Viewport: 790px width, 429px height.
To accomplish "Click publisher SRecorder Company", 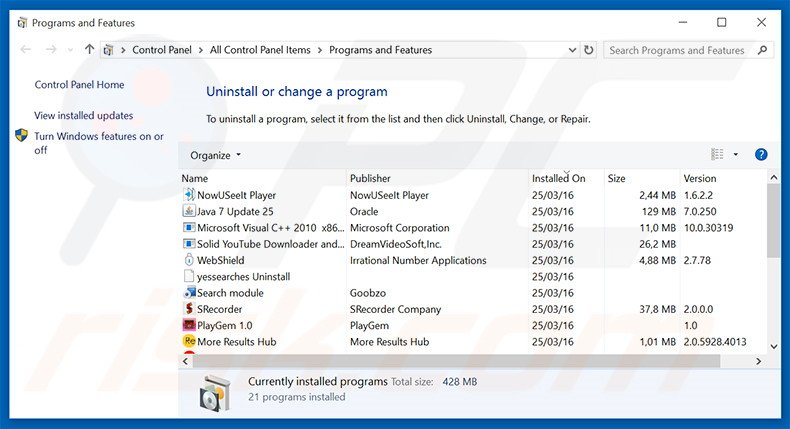I will (395, 309).
